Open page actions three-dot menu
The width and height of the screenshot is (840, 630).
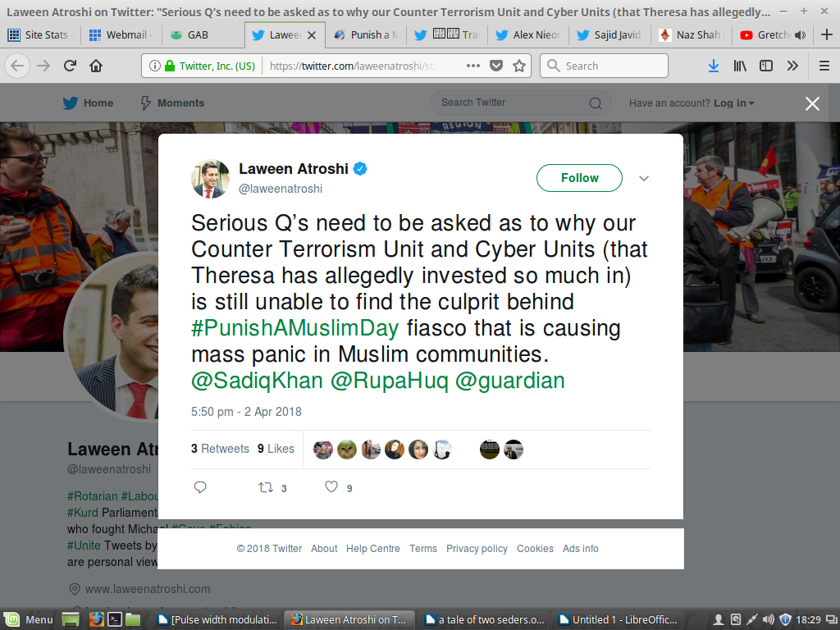click(473, 66)
